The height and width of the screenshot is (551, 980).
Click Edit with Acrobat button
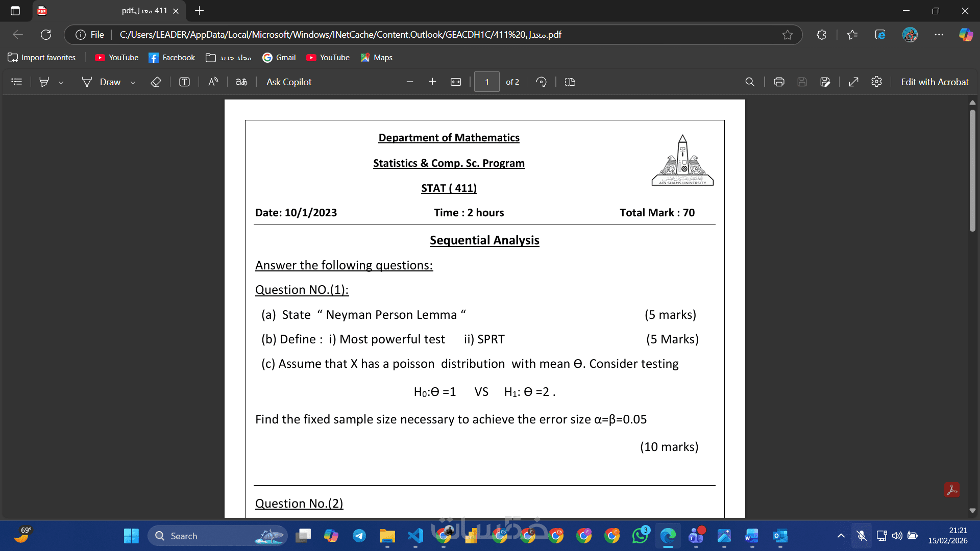(x=935, y=82)
